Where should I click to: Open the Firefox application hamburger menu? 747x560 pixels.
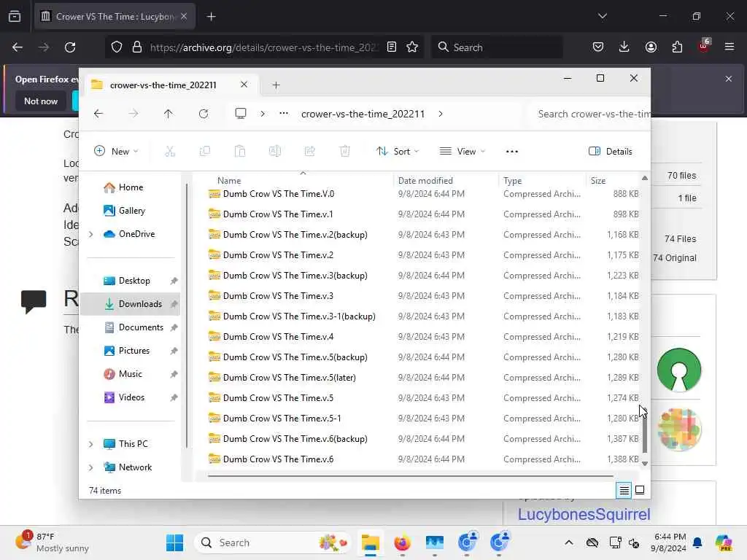click(x=729, y=47)
